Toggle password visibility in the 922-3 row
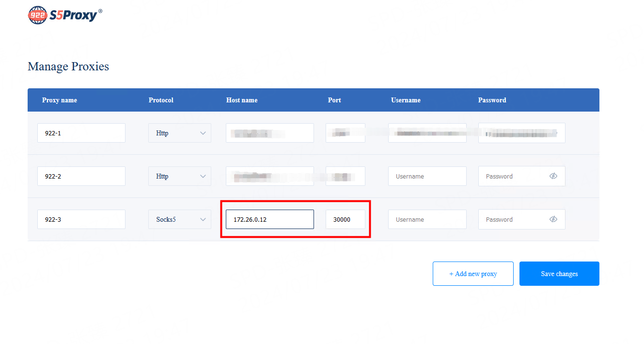Viewport: 644px width, 344px height. click(553, 219)
